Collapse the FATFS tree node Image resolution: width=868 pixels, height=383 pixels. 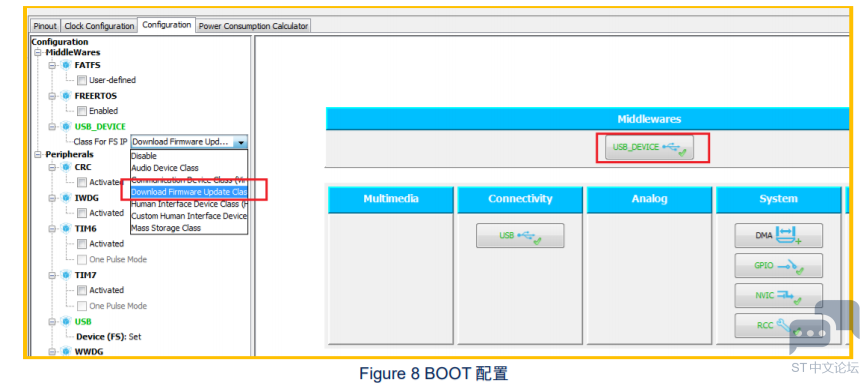(x=53, y=65)
